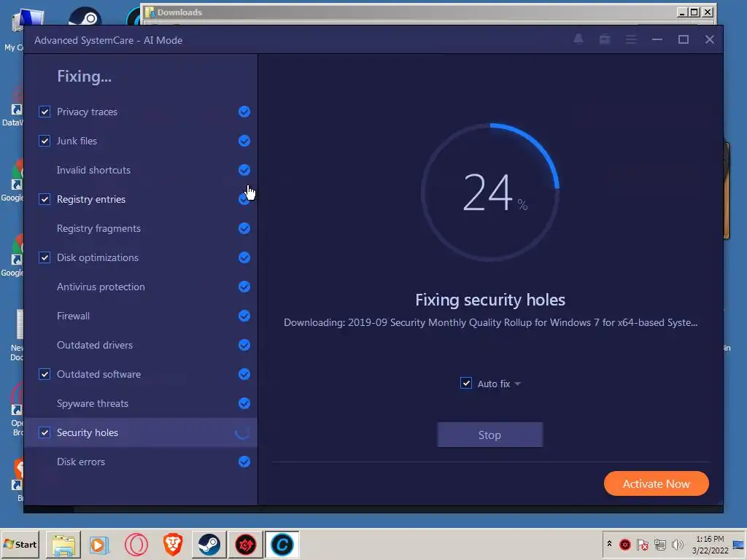
Task: Click Security holes loading spinner icon
Action: click(242, 432)
